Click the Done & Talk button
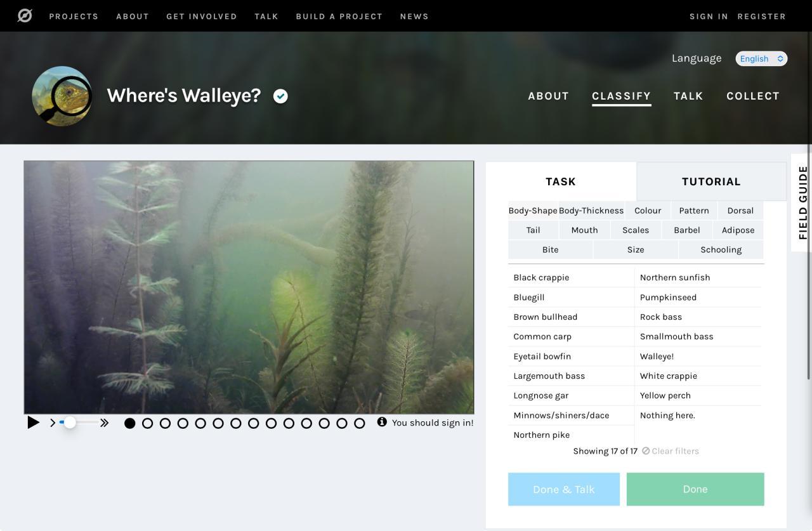This screenshot has width=812, height=531. click(564, 489)
